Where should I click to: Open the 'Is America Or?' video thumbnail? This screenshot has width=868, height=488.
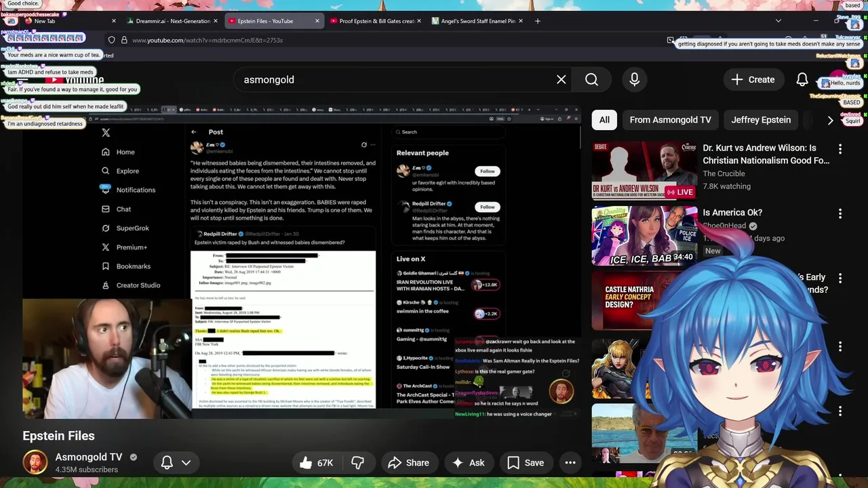point(644,236)
